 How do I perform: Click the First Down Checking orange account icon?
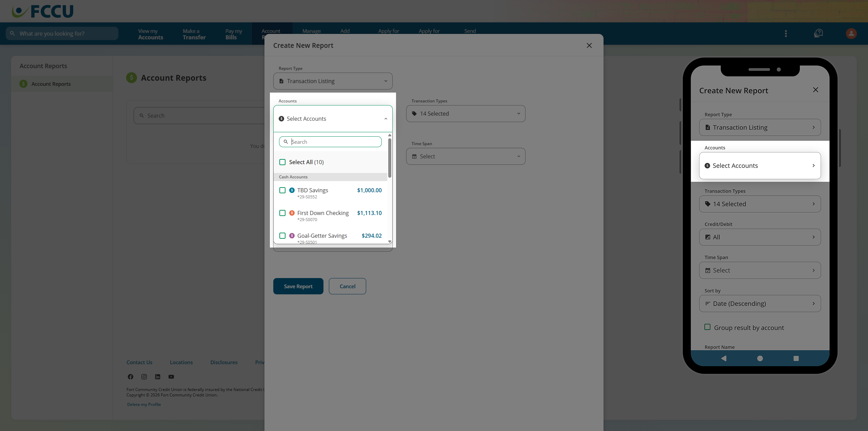(x=292, y=213)
